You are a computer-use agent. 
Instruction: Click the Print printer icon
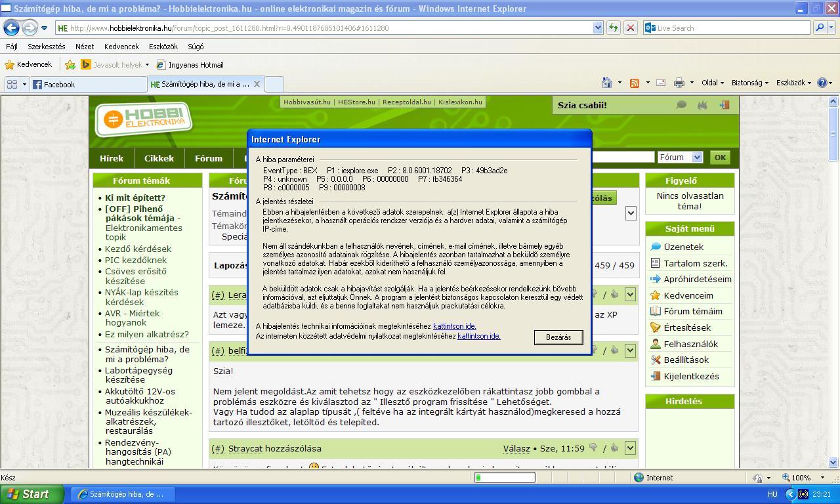679,83
